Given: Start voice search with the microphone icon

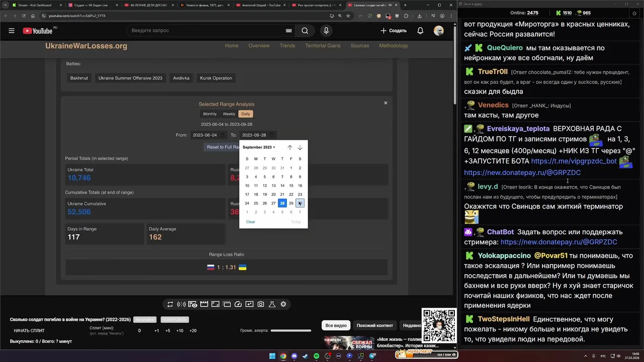Looking at the screenshot, I should click(326, 31).
